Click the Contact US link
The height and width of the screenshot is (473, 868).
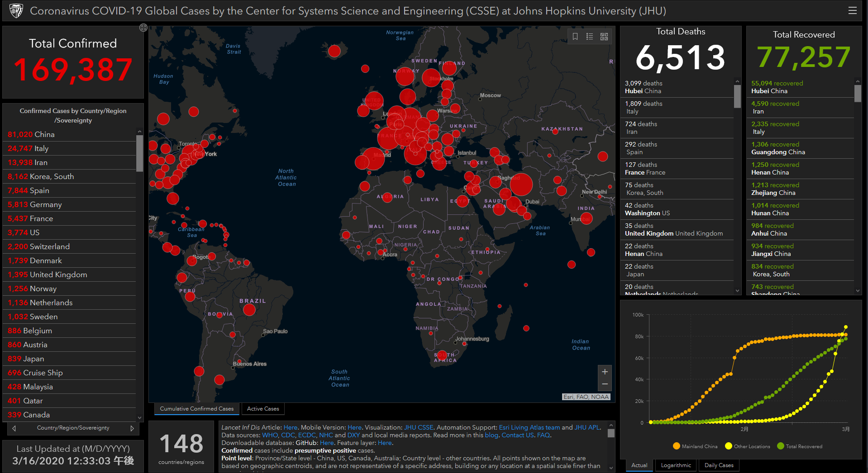coord(518,435)
